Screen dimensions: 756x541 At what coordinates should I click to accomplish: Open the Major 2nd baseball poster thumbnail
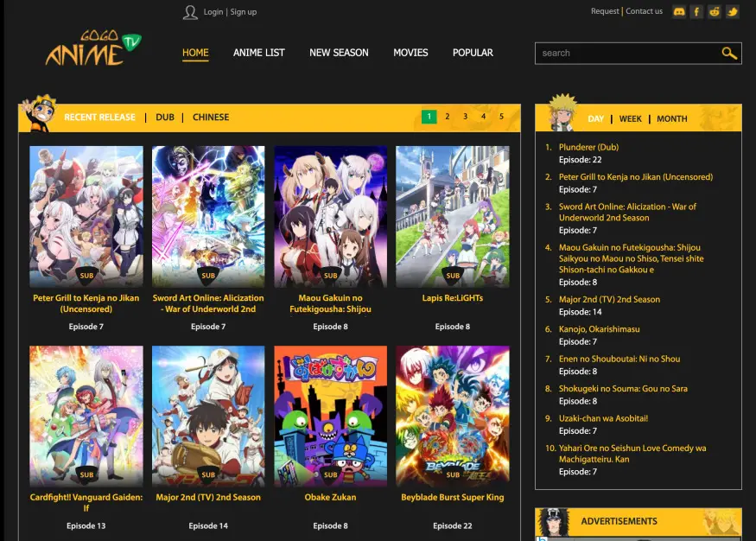coord(208,416)
